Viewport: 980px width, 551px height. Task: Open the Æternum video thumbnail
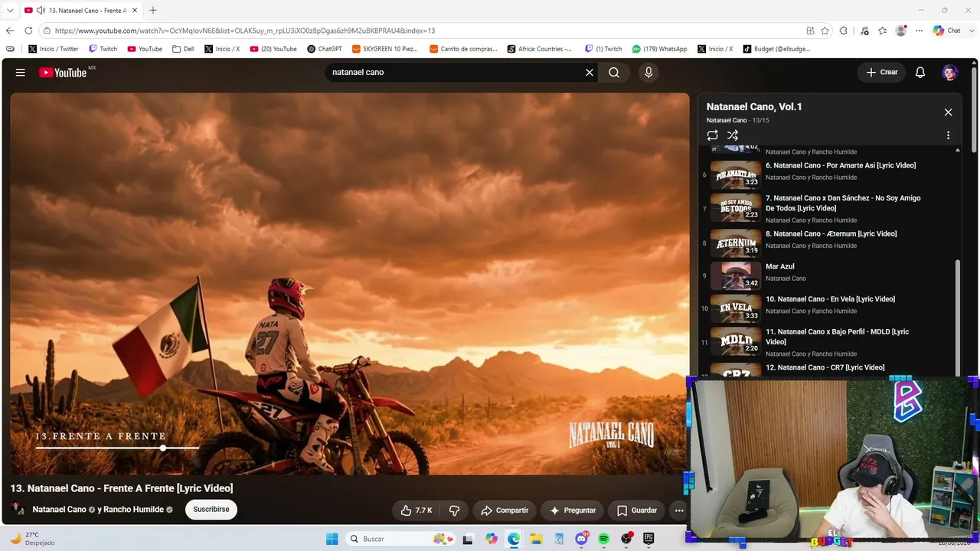(x=736, y=244)
